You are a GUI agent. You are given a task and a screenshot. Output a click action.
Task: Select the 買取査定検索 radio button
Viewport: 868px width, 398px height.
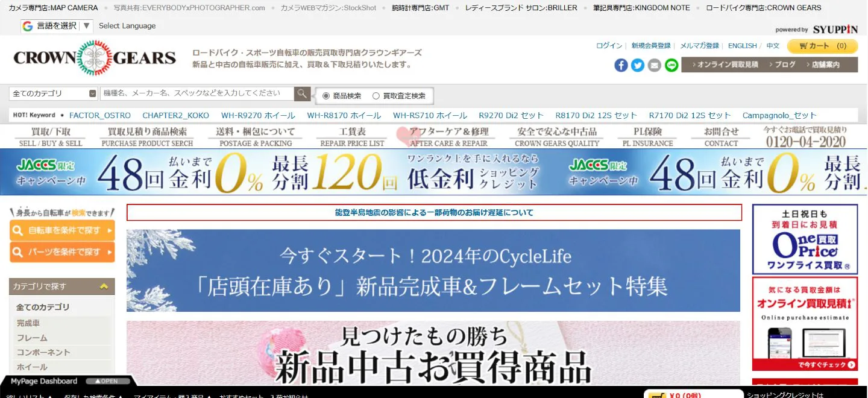pos(376,96)
